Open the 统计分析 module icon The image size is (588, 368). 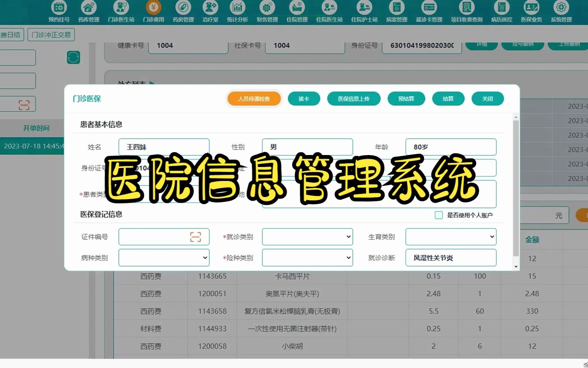[238, 7]
